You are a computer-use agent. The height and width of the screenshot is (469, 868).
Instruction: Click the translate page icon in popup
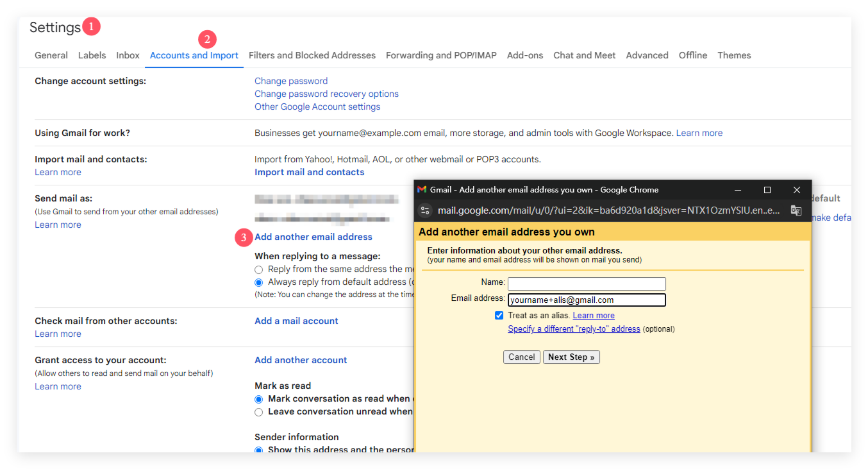point(796,210)
